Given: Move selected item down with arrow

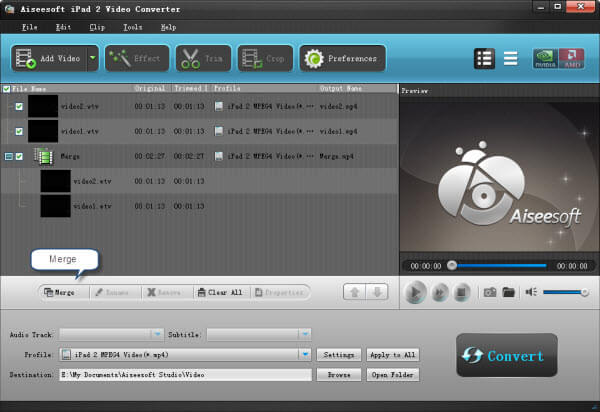Looking at the screenshot, I should (x=377, y=293).
